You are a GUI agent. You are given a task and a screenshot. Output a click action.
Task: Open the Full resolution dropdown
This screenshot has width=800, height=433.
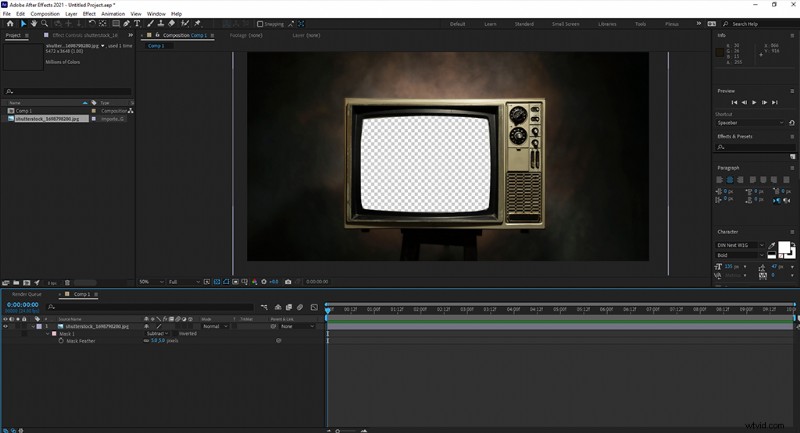click(184, 282)
